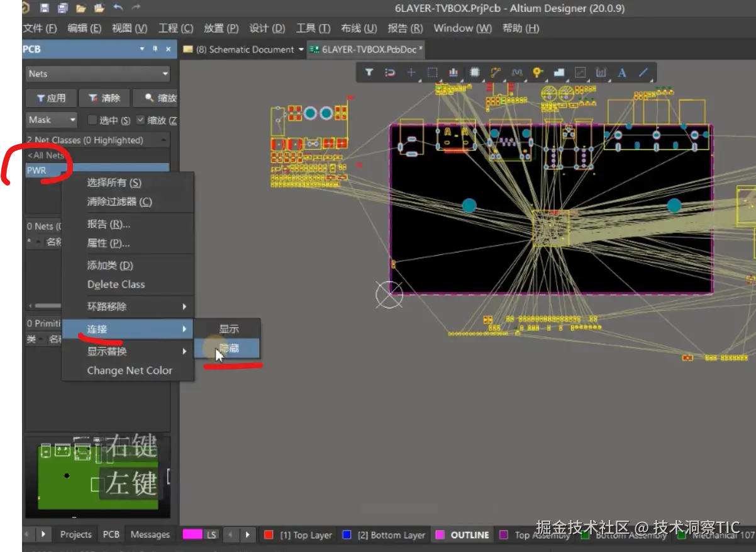Select the interactive routing tool
The image size is (756, 552).
click(x=496, y=72)
